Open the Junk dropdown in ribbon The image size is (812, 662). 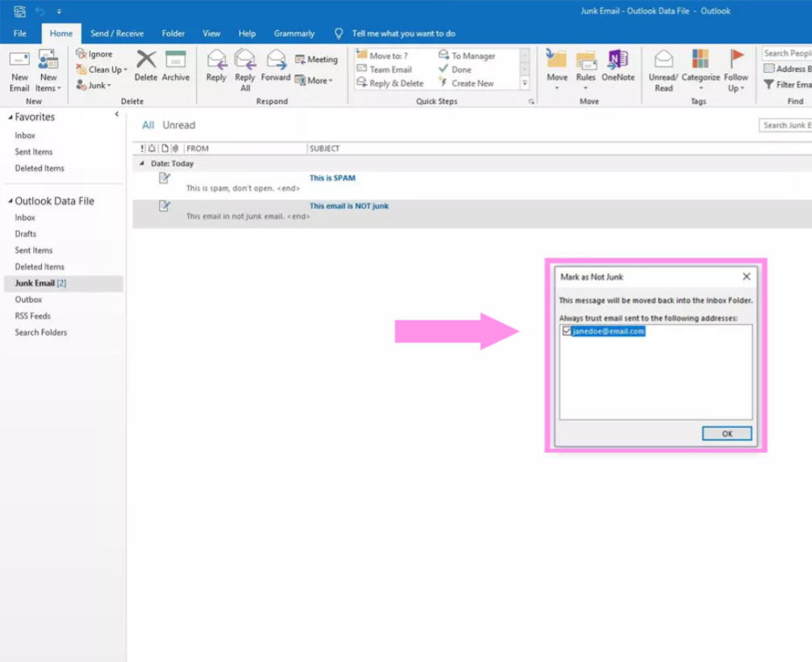pos(97,86)
